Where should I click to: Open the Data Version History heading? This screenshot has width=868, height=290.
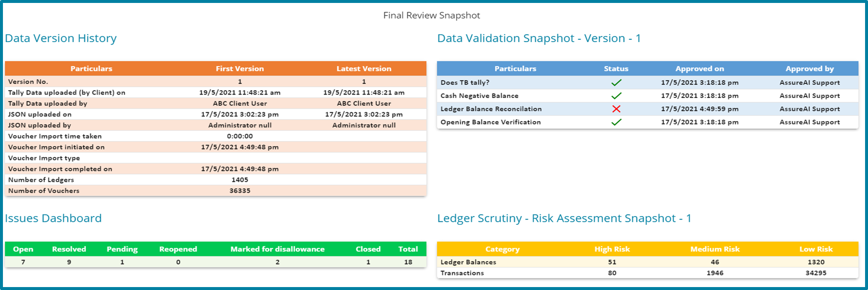tap(61, 38)
